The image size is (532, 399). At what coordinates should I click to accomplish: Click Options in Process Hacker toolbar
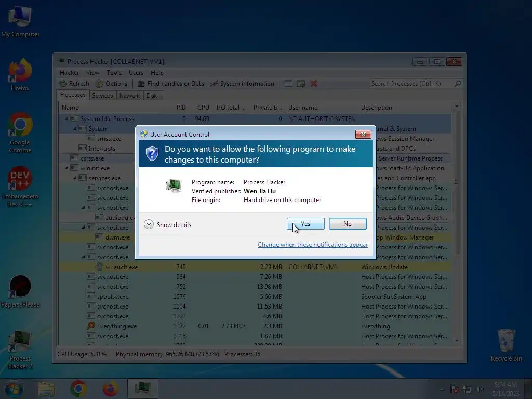(111, 84)
